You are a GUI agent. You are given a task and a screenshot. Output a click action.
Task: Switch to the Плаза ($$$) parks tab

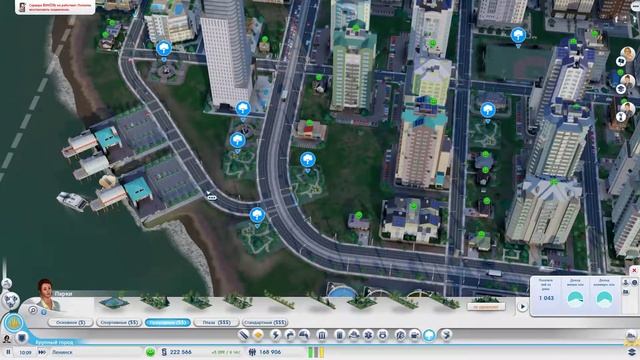click(216, 322)
